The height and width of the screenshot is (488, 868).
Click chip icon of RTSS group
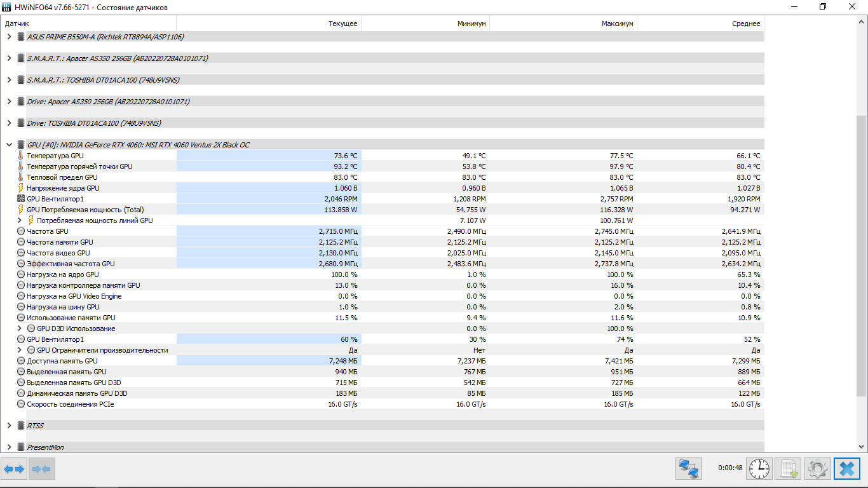pyautogui.click(x=20, y=426)
